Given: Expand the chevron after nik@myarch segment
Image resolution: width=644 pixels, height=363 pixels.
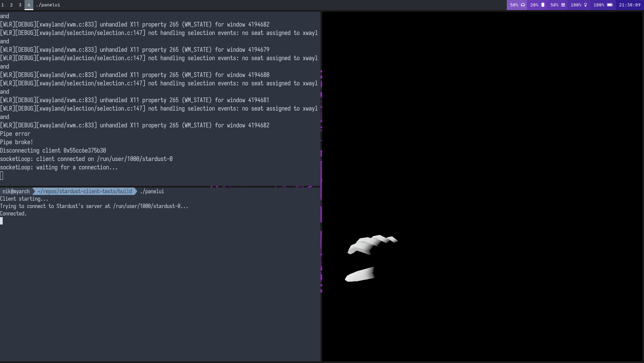Looking at the screenshot, I should coord(34,191).
